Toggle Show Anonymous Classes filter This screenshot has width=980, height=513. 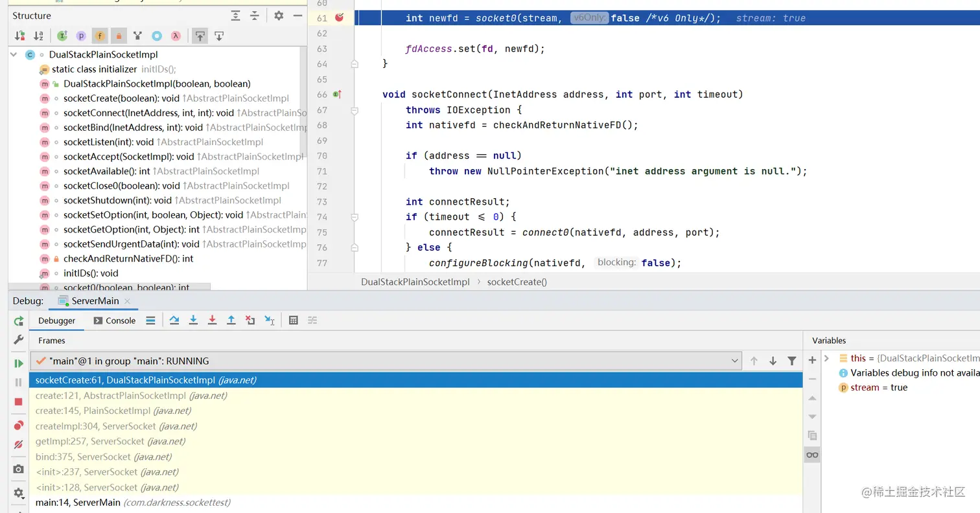coord(156,36)
